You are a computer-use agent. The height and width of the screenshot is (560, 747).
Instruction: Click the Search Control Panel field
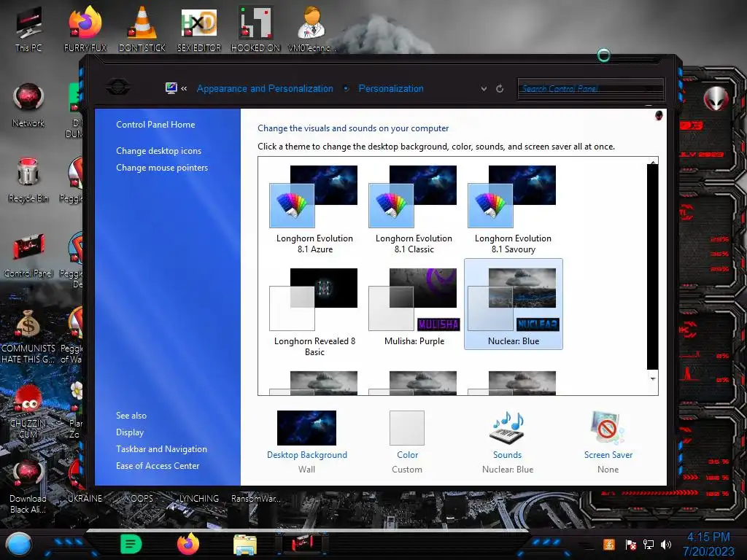(590, 88)
